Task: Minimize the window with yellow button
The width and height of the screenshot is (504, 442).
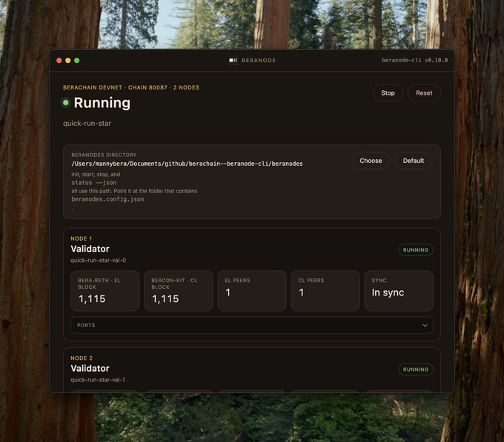Action: [68, 61]
